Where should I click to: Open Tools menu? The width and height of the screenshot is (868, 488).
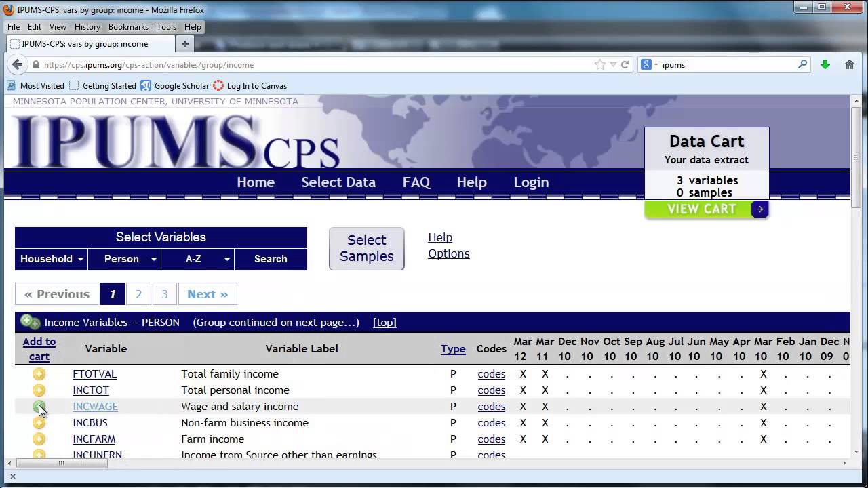click(x=166, y=27)
